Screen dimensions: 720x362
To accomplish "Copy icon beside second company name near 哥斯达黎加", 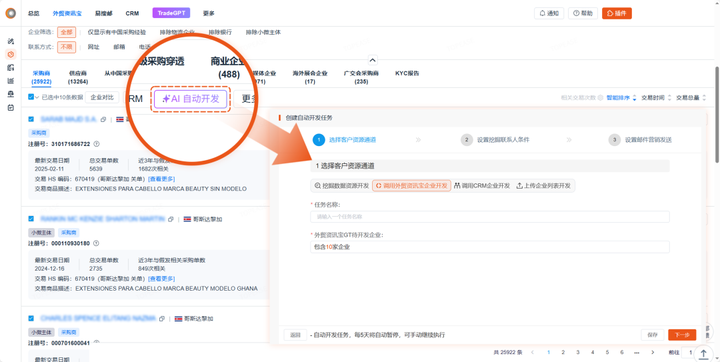I will click(171, 219).
